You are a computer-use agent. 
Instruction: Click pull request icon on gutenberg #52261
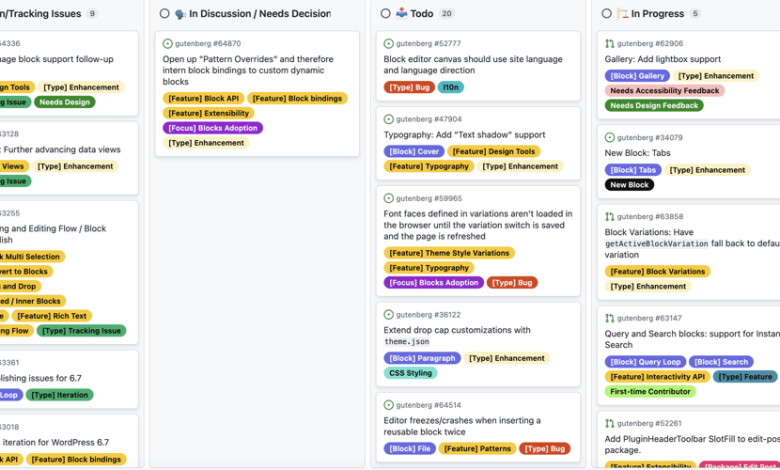coord(609,424)
